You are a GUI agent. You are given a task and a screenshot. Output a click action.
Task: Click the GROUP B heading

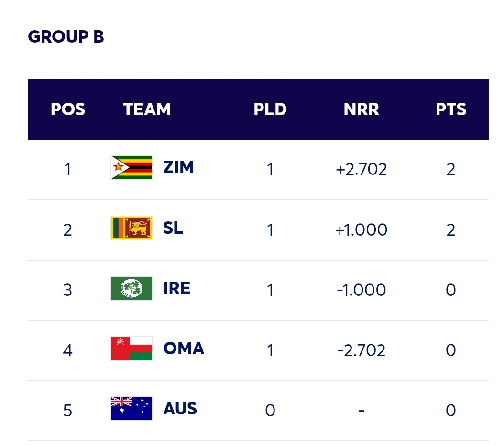(x=66, y=37)
